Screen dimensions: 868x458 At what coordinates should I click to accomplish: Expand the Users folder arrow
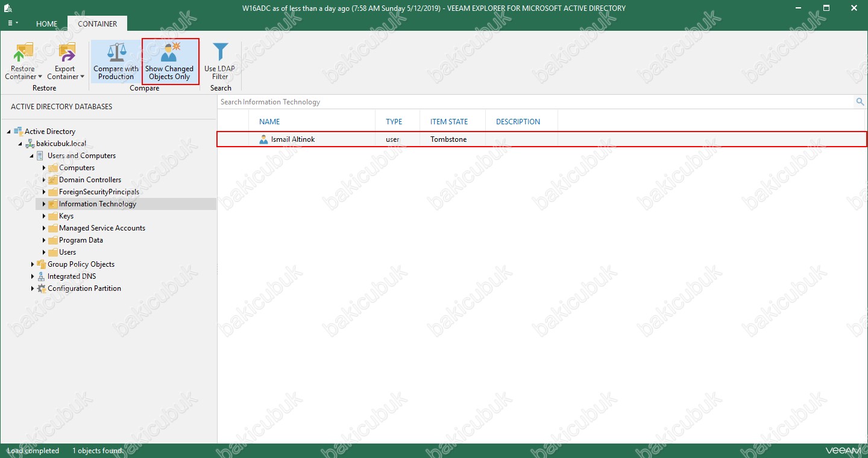point(44,252)
